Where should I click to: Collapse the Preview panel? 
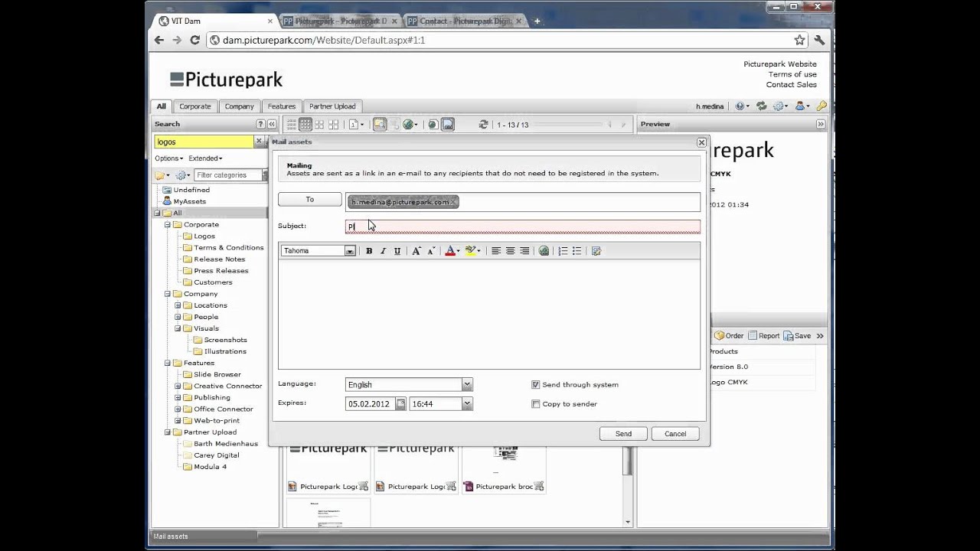[821, 124]
